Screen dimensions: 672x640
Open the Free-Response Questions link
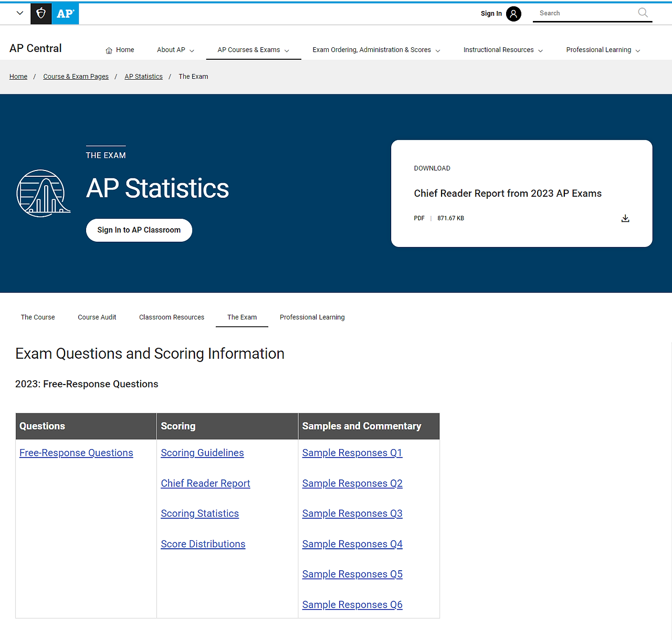76,453
